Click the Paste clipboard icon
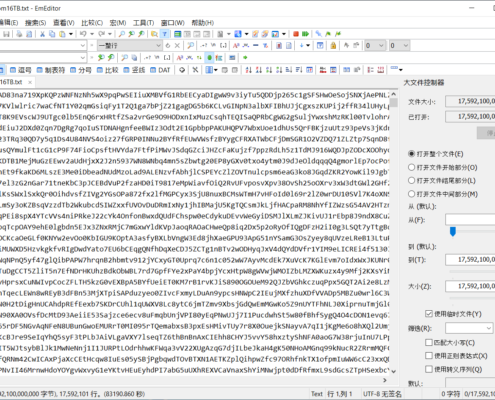495x400 pixels. [62, 34]
